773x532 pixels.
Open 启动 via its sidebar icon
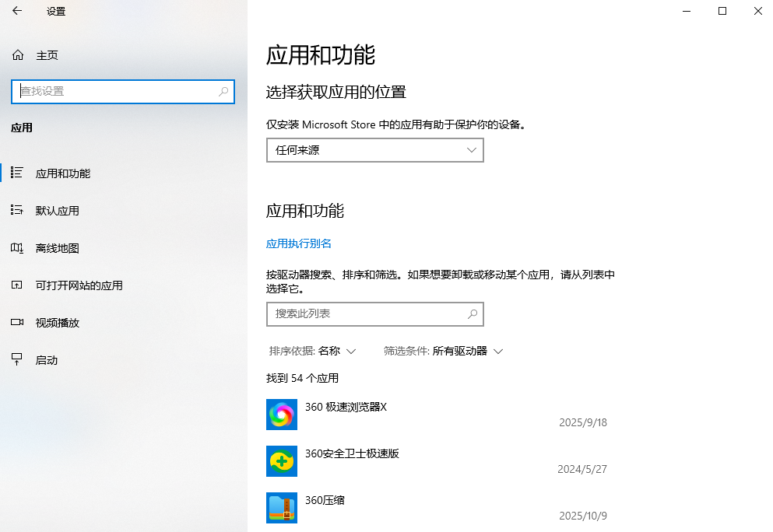coord(17,359)
